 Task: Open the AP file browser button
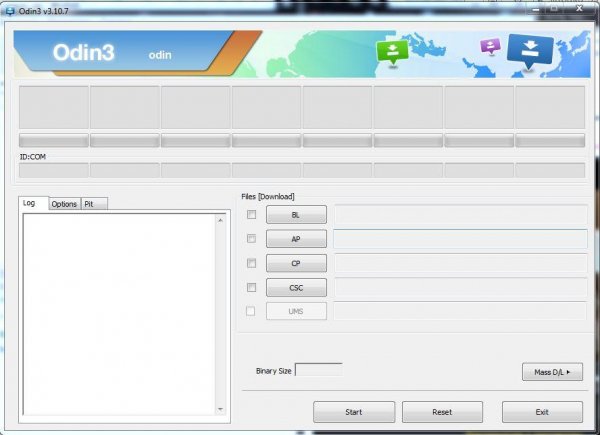[x=296, y=239]
